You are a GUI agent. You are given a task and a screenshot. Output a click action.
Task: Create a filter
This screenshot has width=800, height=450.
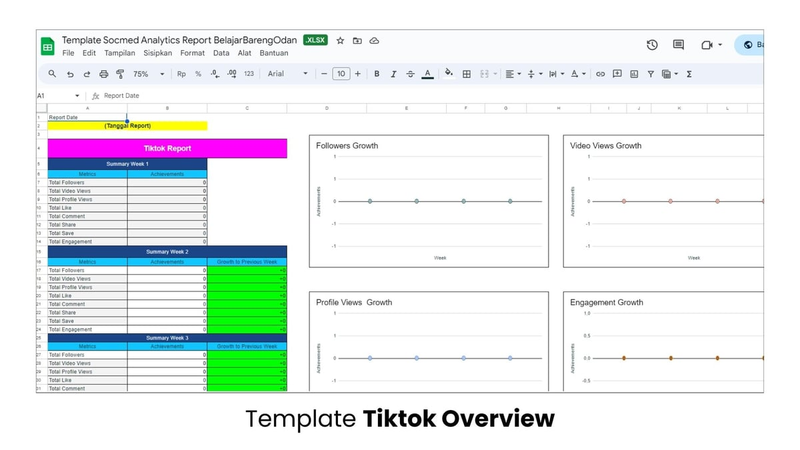pyautogui.click(x=651, y=74)
